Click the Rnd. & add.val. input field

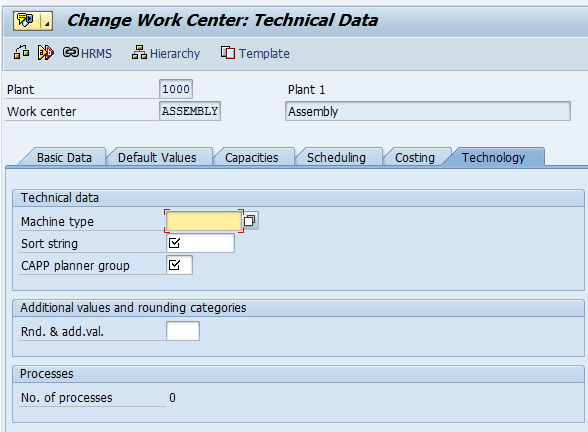[183, 331]
